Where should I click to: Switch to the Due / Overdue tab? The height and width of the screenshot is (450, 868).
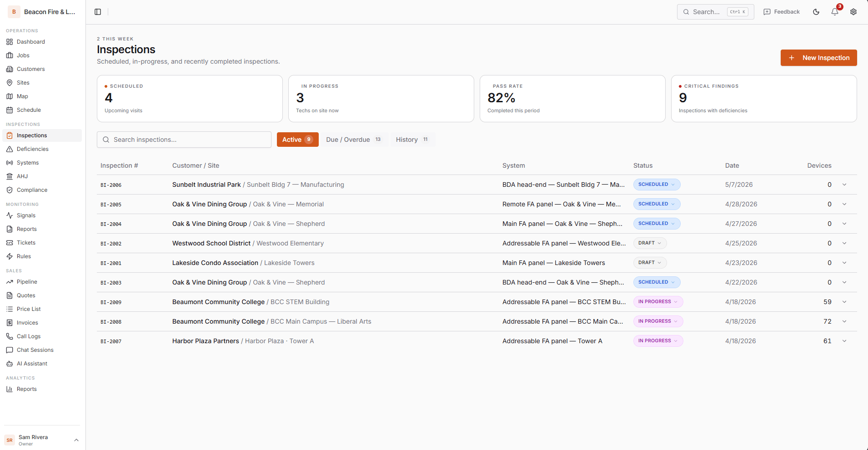[354, 140]
